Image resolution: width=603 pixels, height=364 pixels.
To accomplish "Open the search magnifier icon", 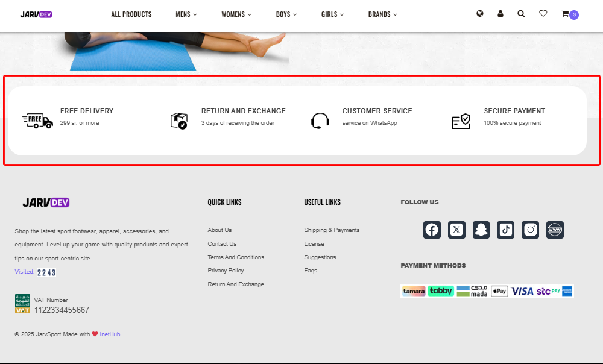I will pyautogui.click(x=521, y=14).
